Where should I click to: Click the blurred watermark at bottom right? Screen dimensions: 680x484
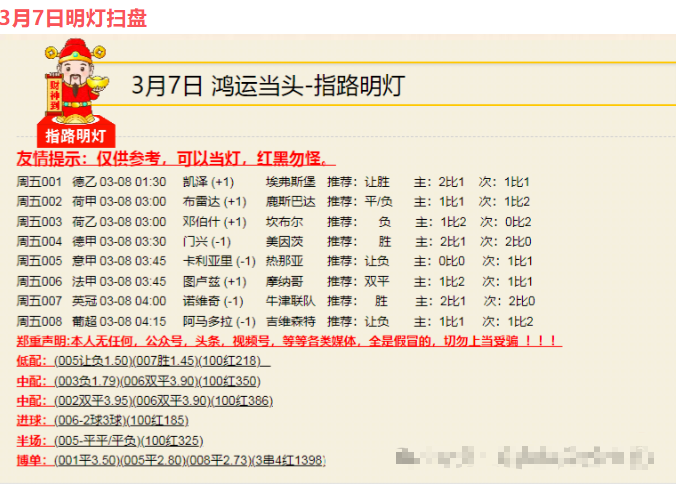[522, 457]
